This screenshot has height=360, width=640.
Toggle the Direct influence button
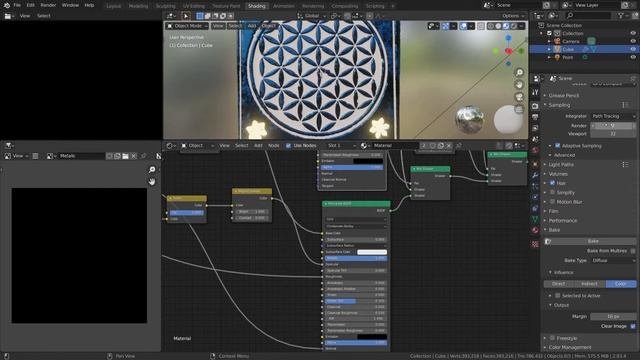pos(559,284)
